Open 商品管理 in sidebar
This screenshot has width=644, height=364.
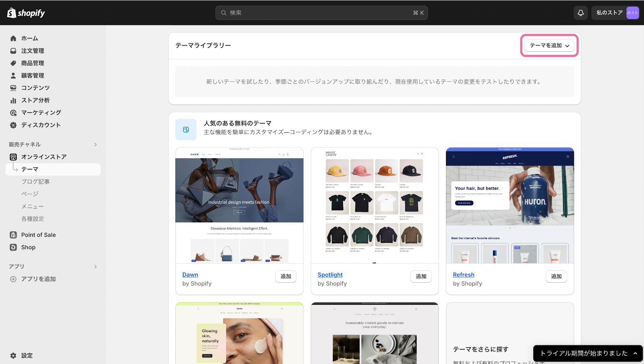click(33, 63)
